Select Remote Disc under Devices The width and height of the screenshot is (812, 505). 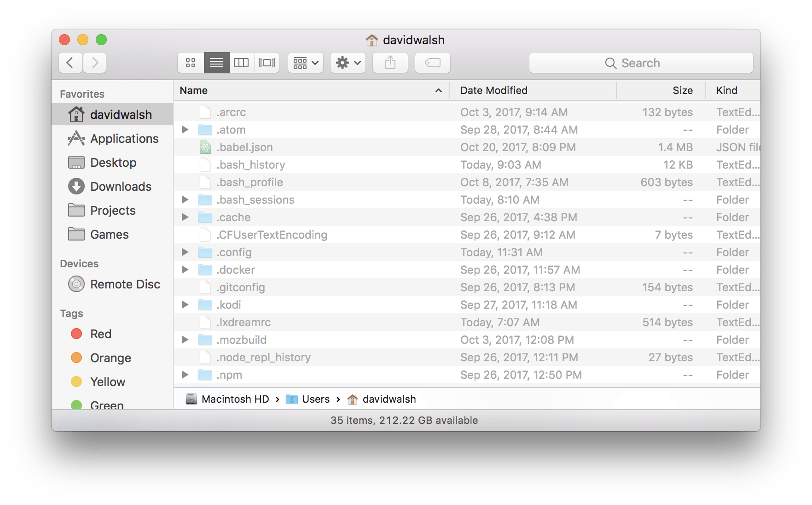click(x=125, y=284)
